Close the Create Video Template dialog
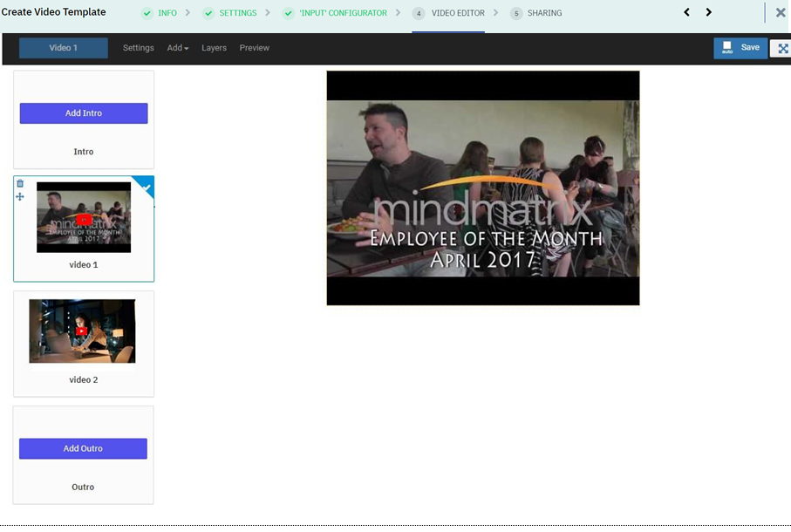The height and width of the screenshot is (532, 791). tap(781, 12)
